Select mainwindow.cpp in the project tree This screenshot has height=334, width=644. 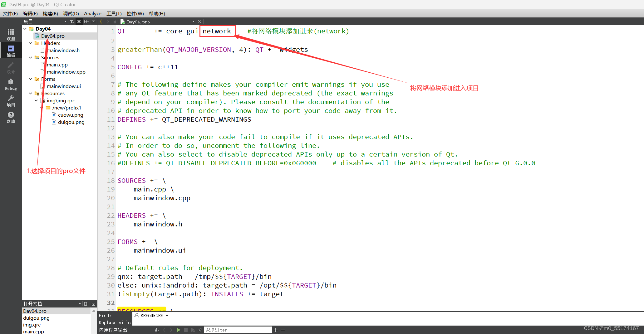(x=66, y=72)
